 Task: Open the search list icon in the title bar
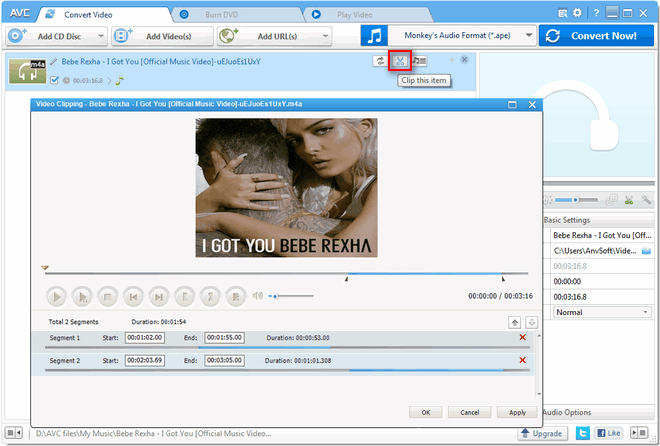tap(563, 13)
